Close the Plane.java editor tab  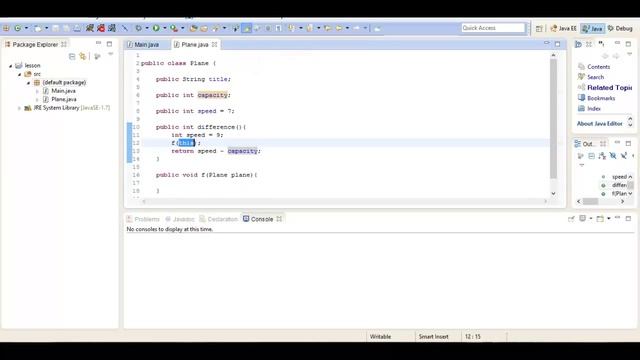(214, 44)
